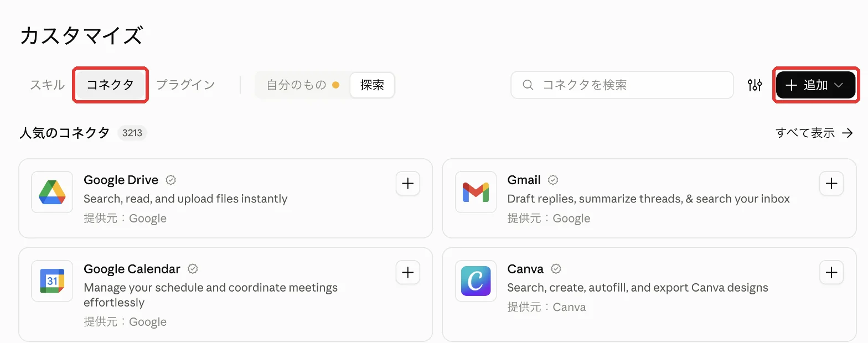This screenshot has height=343, width=868.
Task: Click the Gmail title text
Action: click(x=524, y=180)
